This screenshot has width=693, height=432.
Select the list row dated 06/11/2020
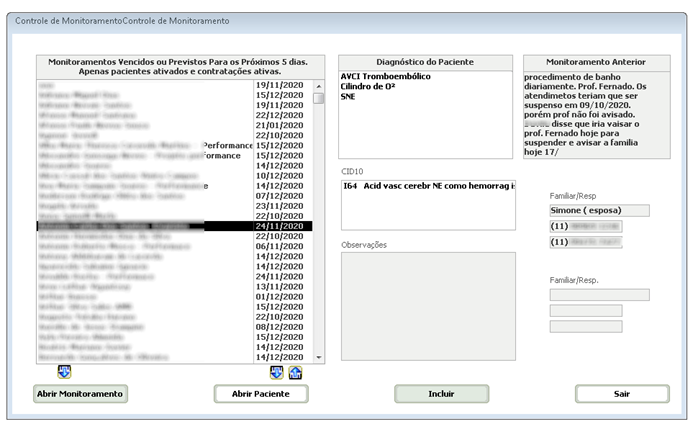click(173, 246)
